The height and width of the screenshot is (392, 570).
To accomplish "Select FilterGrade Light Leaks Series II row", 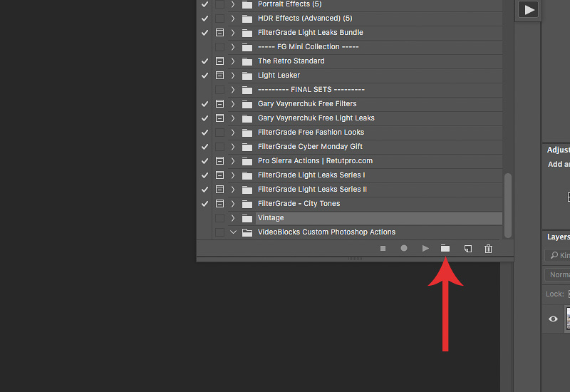I will click(365, 190).
